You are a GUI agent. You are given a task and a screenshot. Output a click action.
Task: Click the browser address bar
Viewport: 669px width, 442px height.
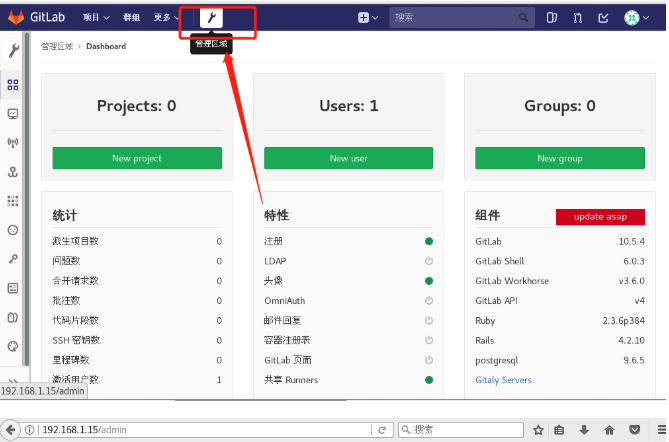(x=205, y=430)
